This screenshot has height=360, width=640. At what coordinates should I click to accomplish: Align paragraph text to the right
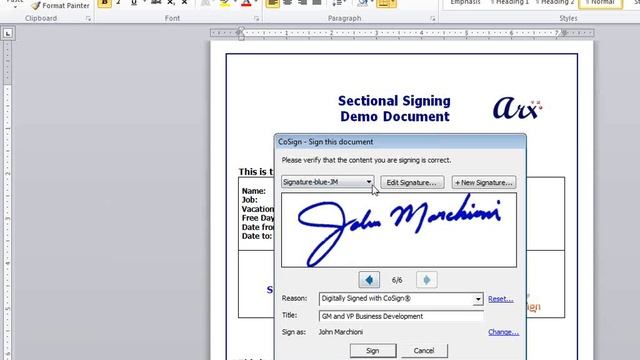(302, 3)
